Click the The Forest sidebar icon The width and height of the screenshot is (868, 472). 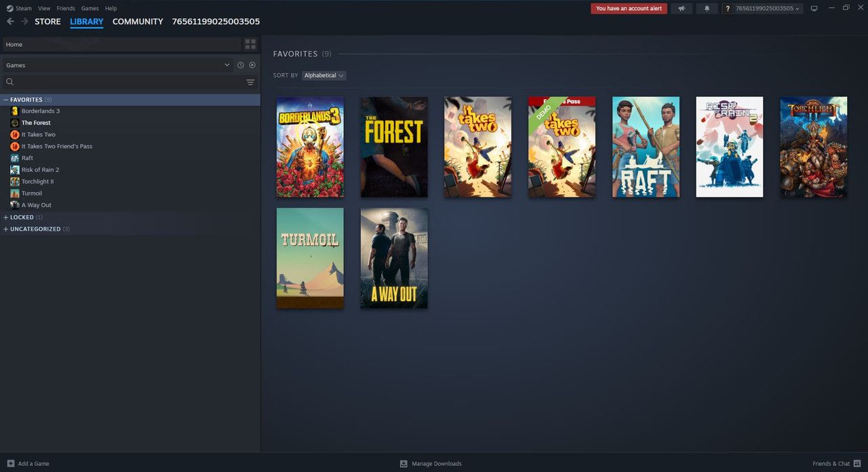(x=15, y=123)
